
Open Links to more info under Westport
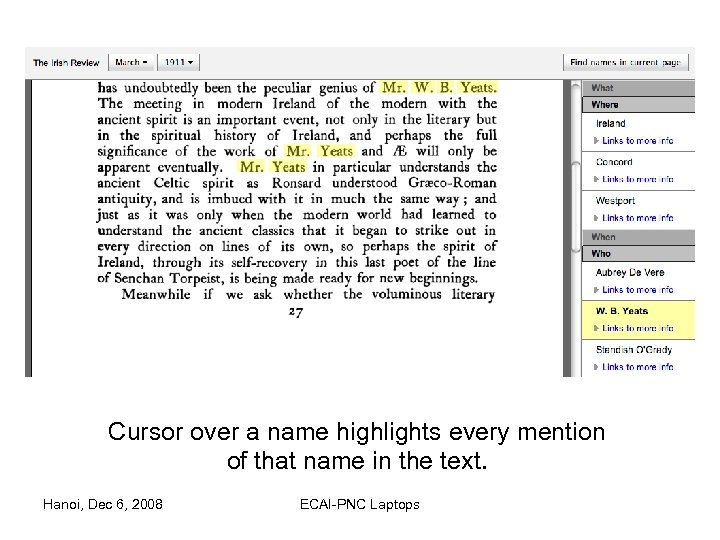click(637, 218)
